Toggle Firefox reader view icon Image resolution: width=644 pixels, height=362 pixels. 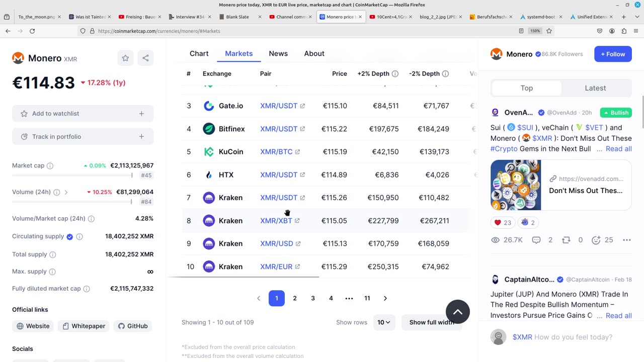pos(521,31)
